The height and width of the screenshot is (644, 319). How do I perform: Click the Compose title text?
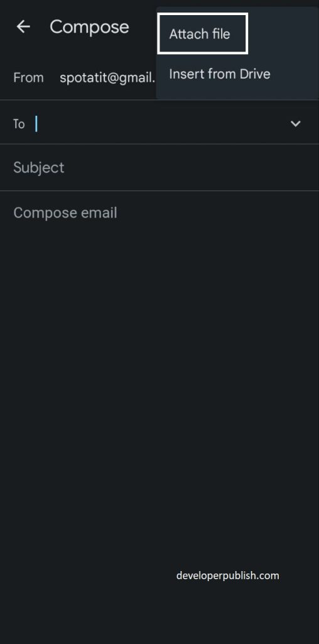[89, 27]
